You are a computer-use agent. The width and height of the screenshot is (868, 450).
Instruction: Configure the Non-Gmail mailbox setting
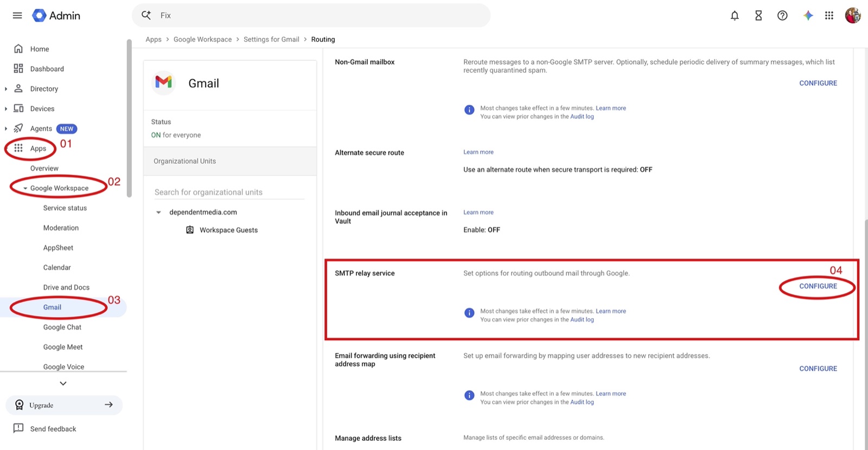coord(818,83)
